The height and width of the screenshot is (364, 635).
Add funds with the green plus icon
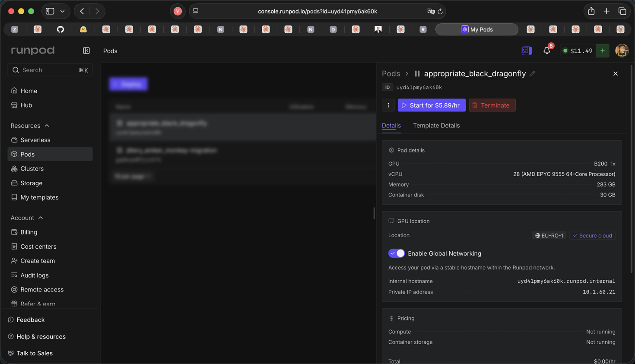click(x=603, y=51)
